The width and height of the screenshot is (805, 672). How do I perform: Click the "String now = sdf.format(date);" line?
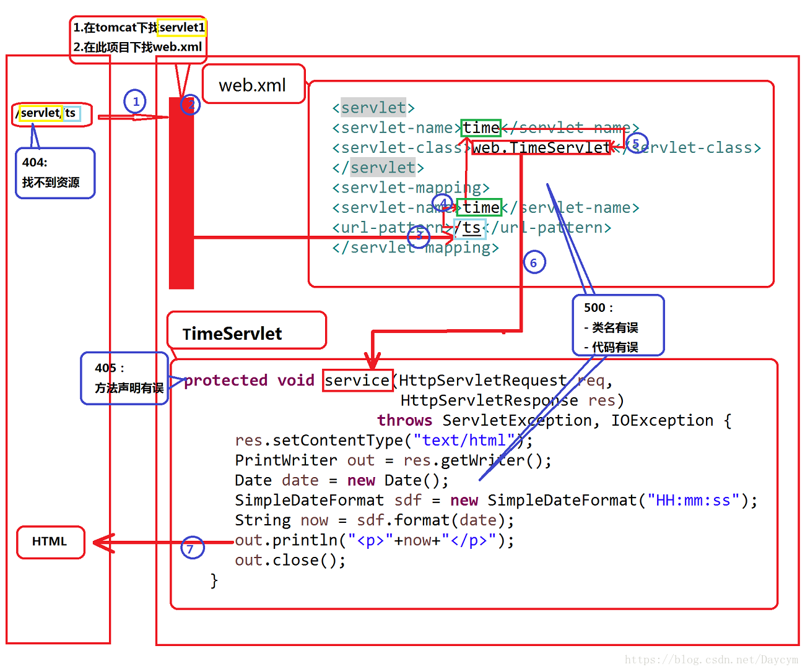point(375,520)
